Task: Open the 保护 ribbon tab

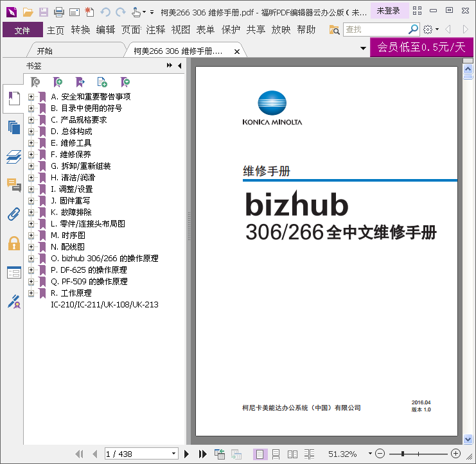Action: pyautogui.click(x=231, y=30)
